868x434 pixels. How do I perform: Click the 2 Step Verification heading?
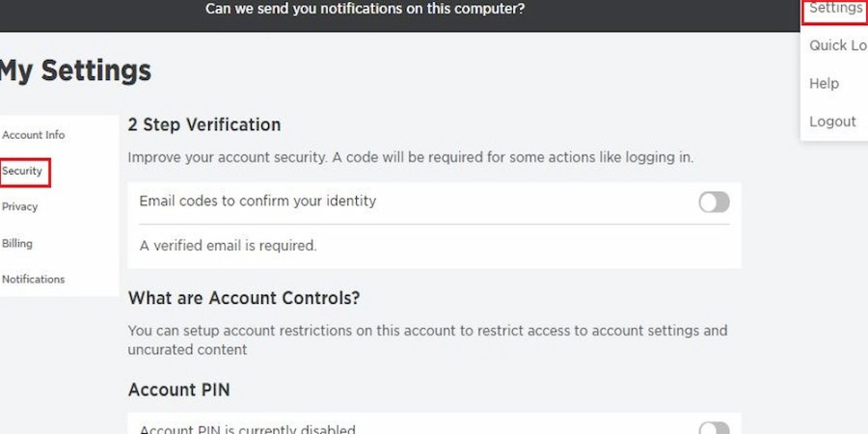coord(204,124)
